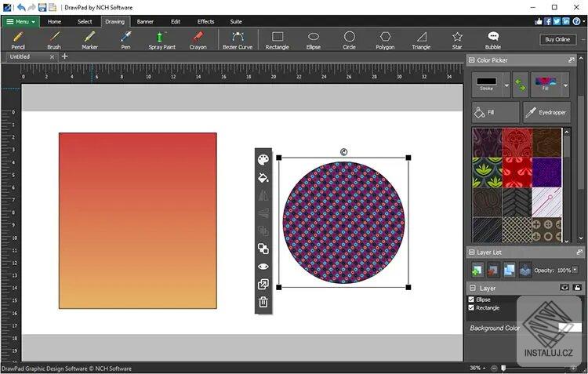
Task: Select the Polygon shape tool
Action: (x=385, y=40)
